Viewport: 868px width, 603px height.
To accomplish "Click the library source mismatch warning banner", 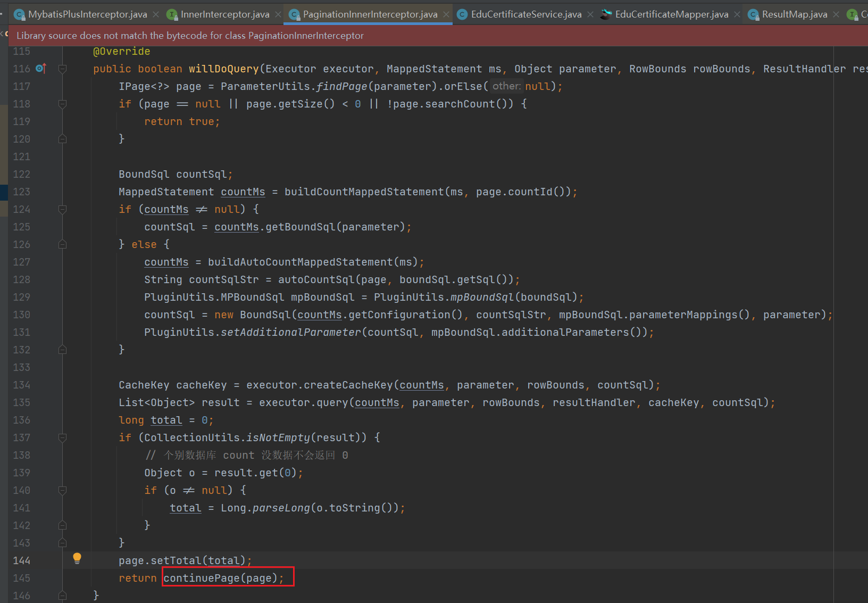I will coord(190,36).
